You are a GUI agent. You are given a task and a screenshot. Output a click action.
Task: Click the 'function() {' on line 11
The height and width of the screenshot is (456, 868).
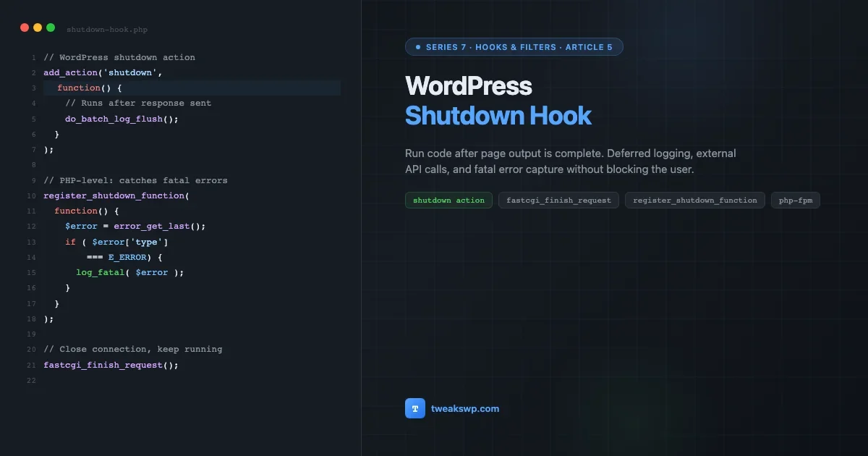87,211
